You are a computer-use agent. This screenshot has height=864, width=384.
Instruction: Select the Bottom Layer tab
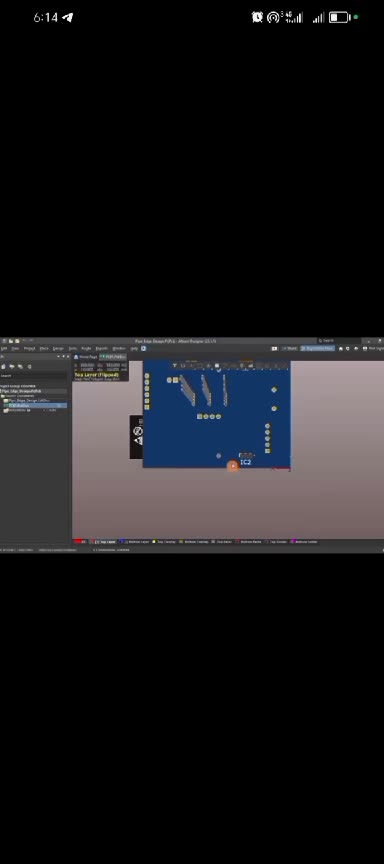[135, 542]
